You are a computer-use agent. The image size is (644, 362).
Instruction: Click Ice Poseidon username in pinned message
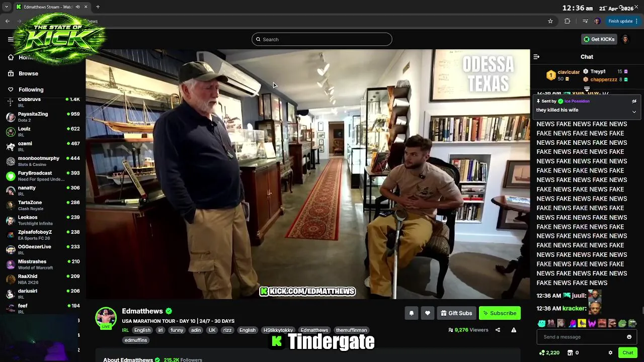[x=577, y=101]
